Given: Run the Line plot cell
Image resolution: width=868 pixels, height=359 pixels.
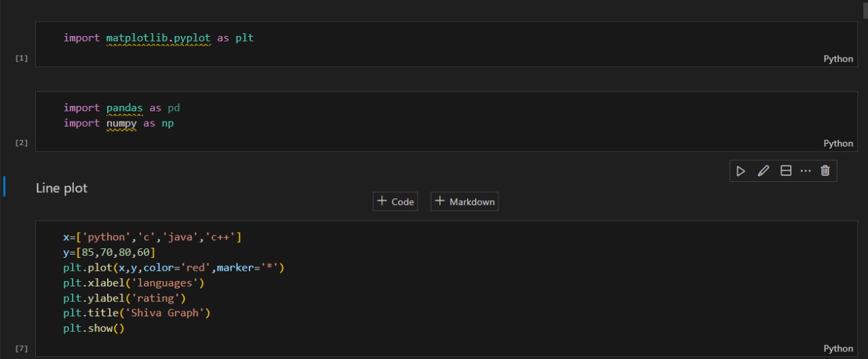Looking at the screenshot, I should click(741, 171).
